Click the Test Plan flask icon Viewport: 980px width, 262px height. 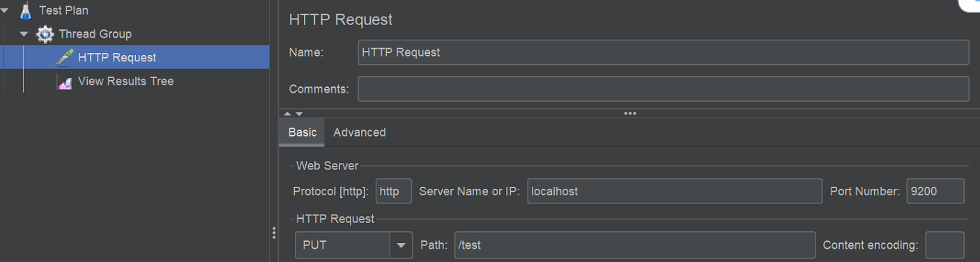click(26, 10)
